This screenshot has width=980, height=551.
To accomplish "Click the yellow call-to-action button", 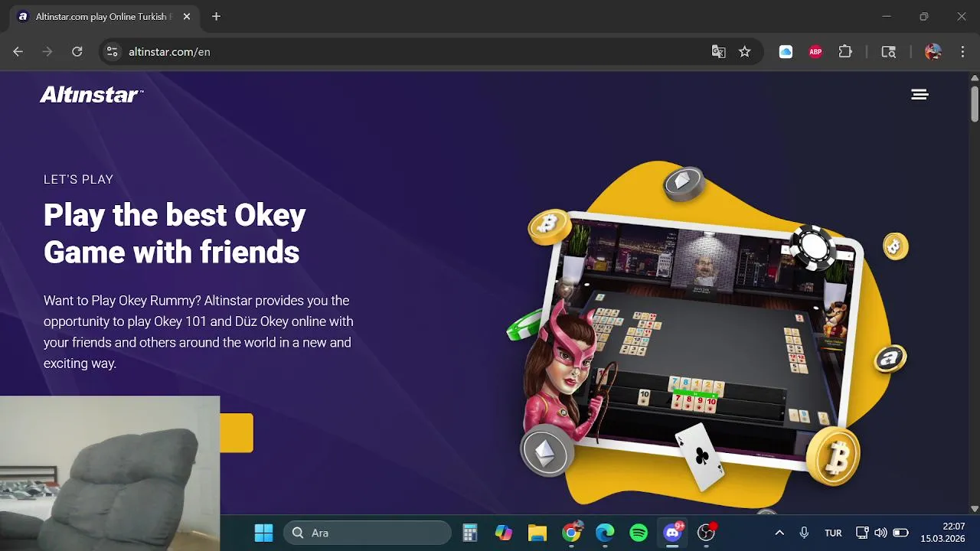I will coord(237,432).
